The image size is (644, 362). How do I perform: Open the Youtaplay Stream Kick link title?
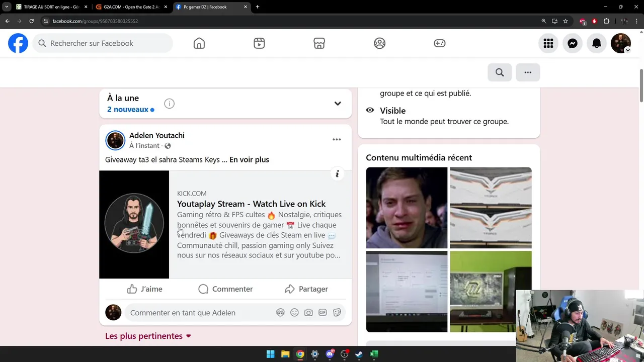pyautogui.click(x=251, y=204)
